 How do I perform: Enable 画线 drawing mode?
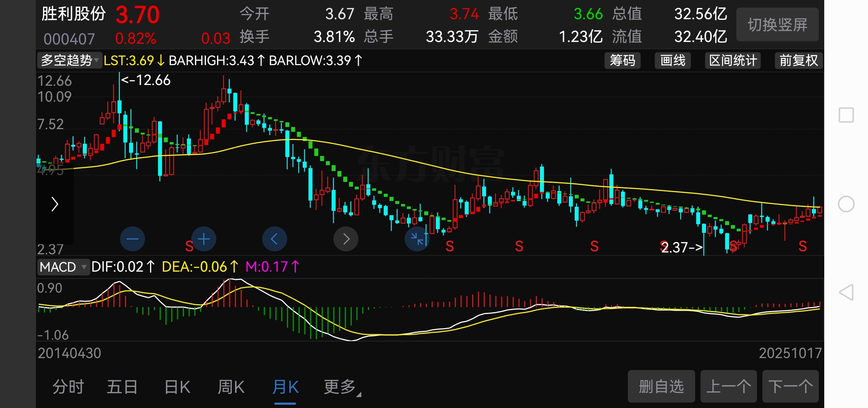[x=673, y=60]
